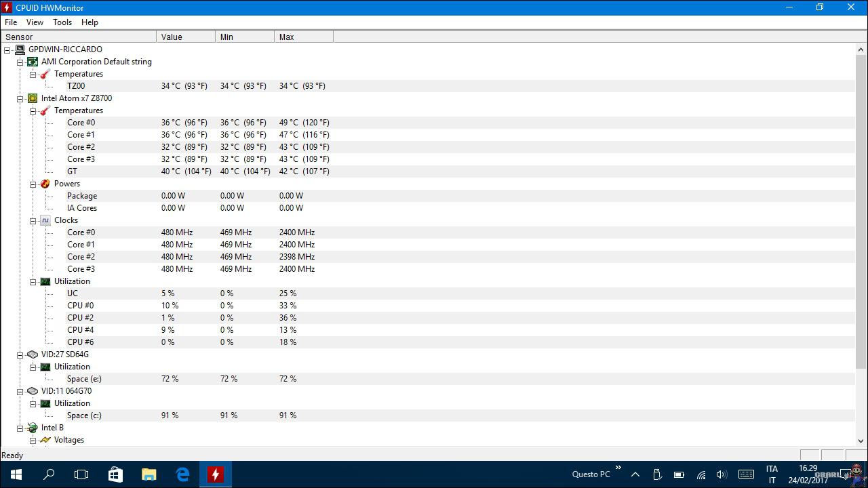The image size is (868, 488).
Task: Click the waveform icon beside Clocks
Action: [45, 220]
